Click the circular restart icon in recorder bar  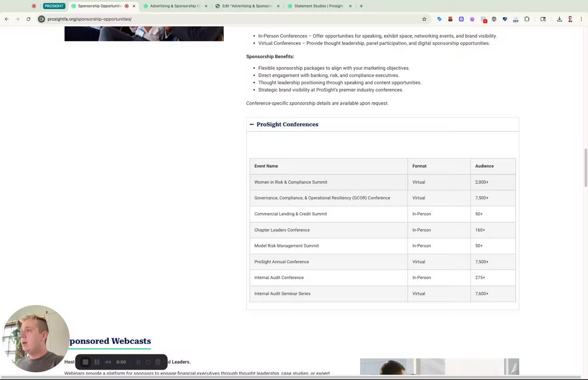pyautogui.click(x=148, y=362)
